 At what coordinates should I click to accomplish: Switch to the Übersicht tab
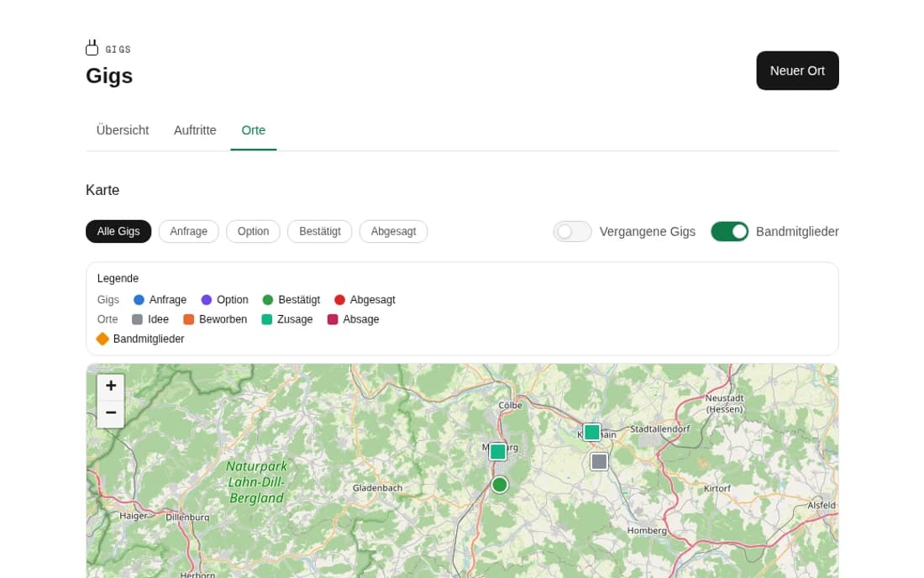(123, 130)
